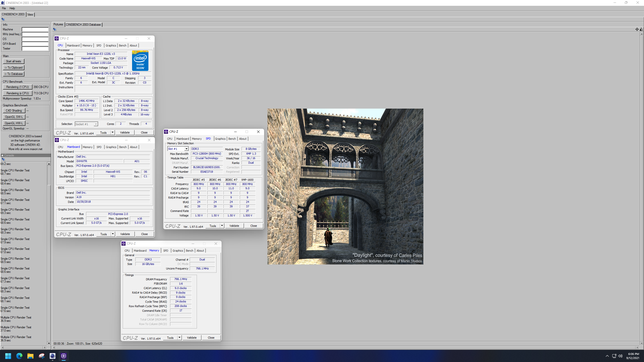Run Rendering (1 CPU) benchmark
644x362 pixels.
(x=18, y=87)
